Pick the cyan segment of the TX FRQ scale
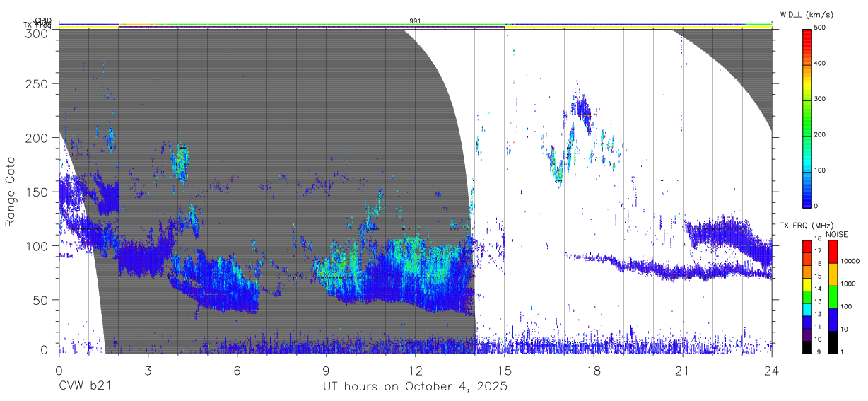 (807, 310)
